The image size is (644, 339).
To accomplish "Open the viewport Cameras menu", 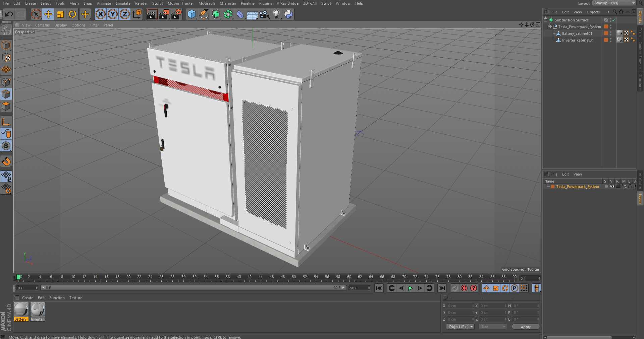I will 42,25.
